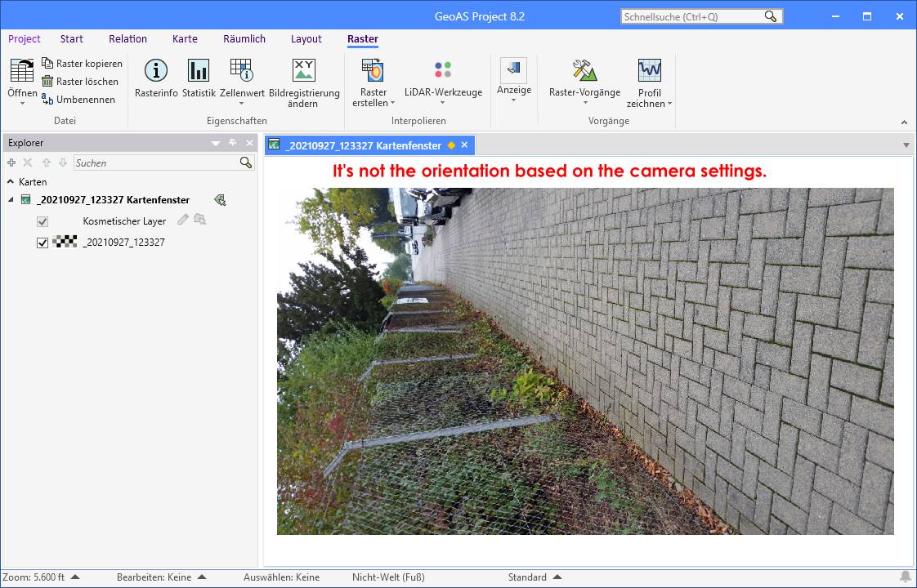
Task: Pin the Explorer panel
Action: point(233,143)
